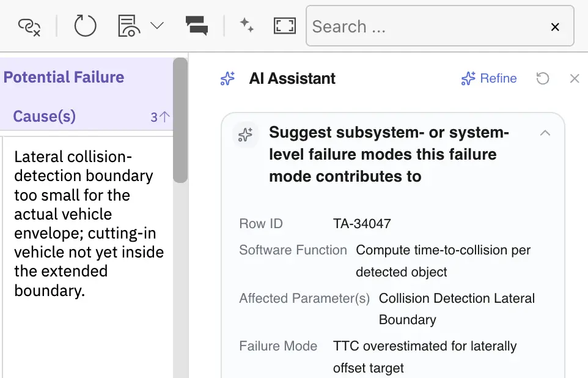The height and width of the screenshot is (378, 588).
Task: Open the comments chat bubbles icon
Action: coord(196,26)
